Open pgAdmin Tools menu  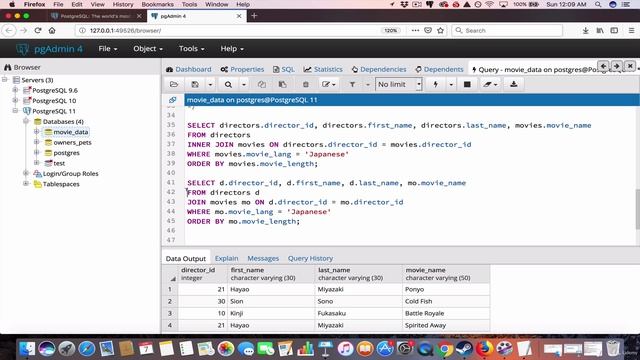tap(191, 49)
